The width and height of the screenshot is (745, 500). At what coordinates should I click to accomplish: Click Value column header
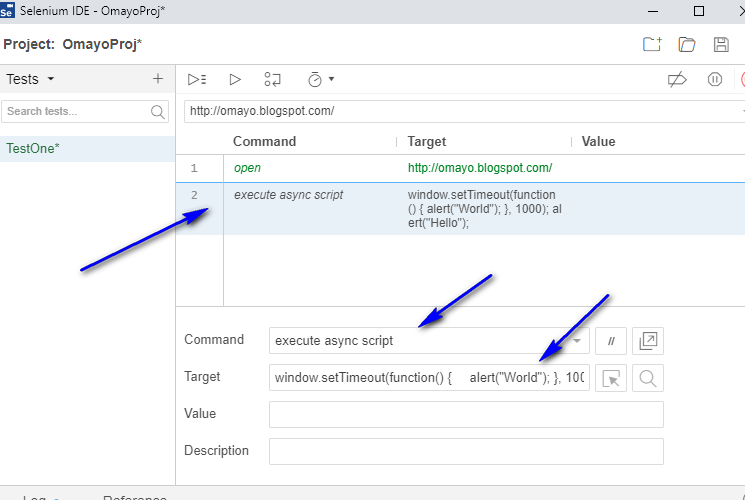click(598, 142)
